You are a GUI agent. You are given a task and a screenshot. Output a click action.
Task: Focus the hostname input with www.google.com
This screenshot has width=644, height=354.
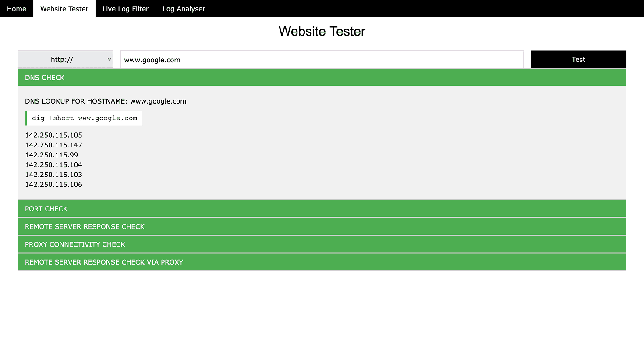click(x=322, y=60)
